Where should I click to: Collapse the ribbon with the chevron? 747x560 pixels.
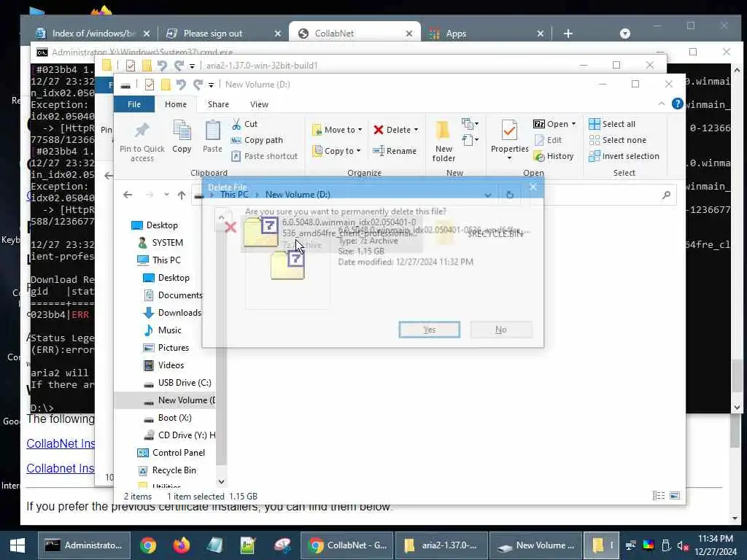pyautogui.click(x=661, y=104)
